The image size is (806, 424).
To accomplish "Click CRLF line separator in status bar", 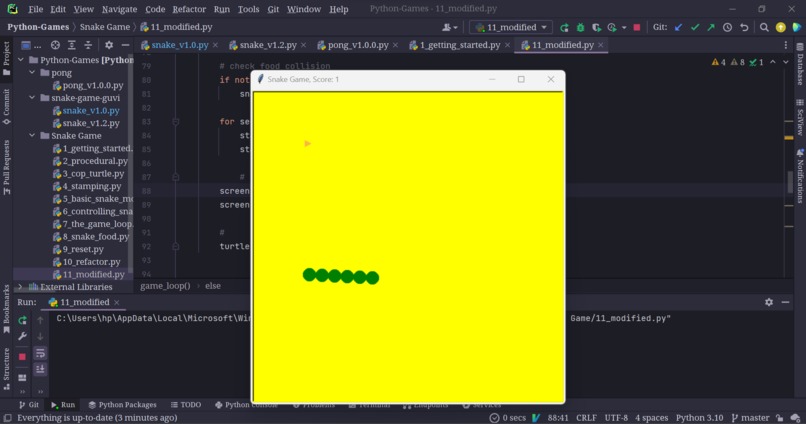I will pos(586,418).
